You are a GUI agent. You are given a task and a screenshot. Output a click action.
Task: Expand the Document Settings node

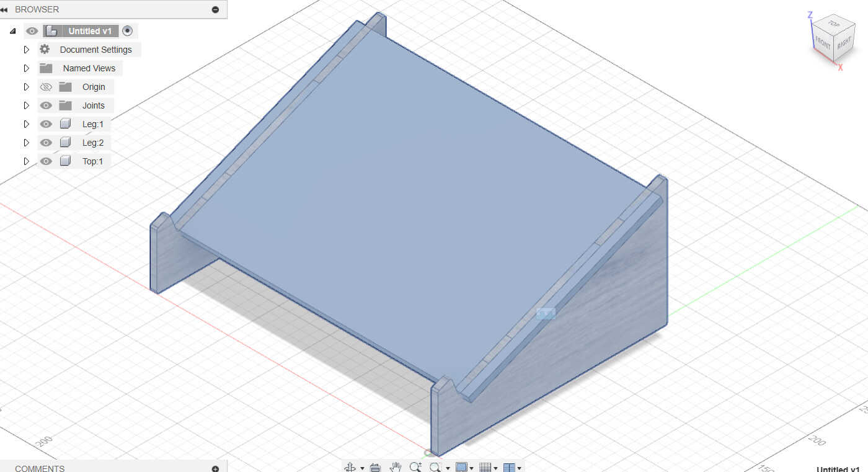(26, 50)
